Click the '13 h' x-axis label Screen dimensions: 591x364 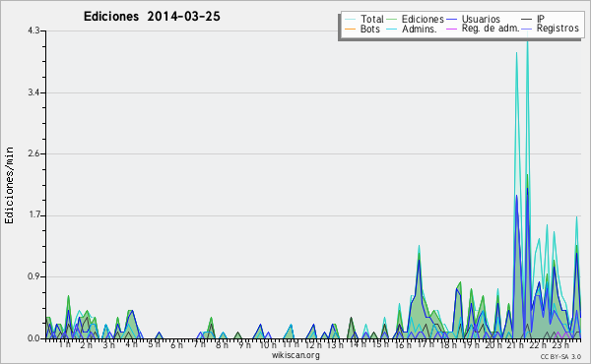(x=335, y=344)
